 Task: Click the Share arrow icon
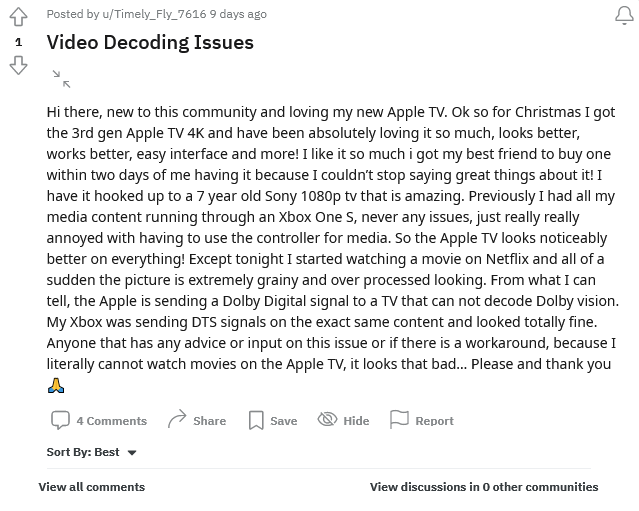click(x=177, y=419)
